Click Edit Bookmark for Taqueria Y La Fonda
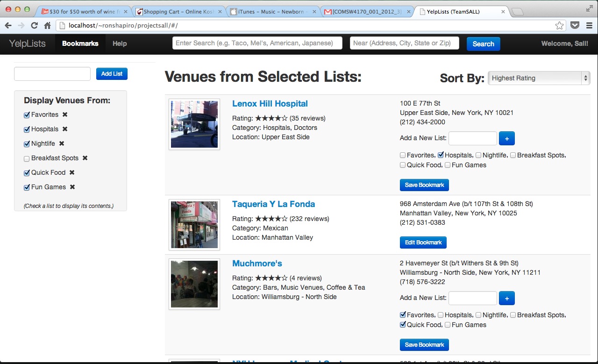 click(423, 243)
